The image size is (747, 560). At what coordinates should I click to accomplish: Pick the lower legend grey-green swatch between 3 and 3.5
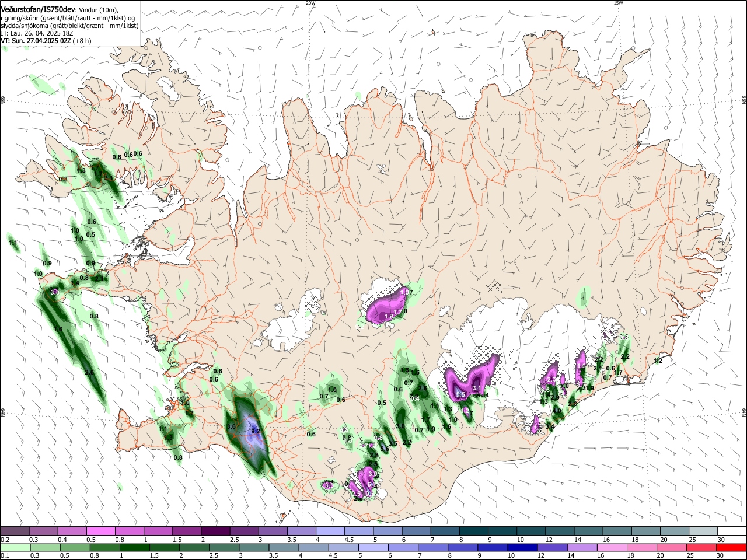(x=254, y=547)
